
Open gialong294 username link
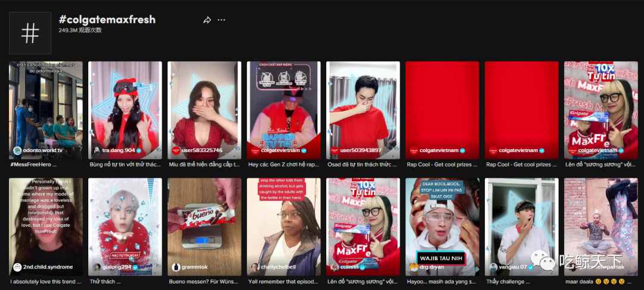coord(117,267)
